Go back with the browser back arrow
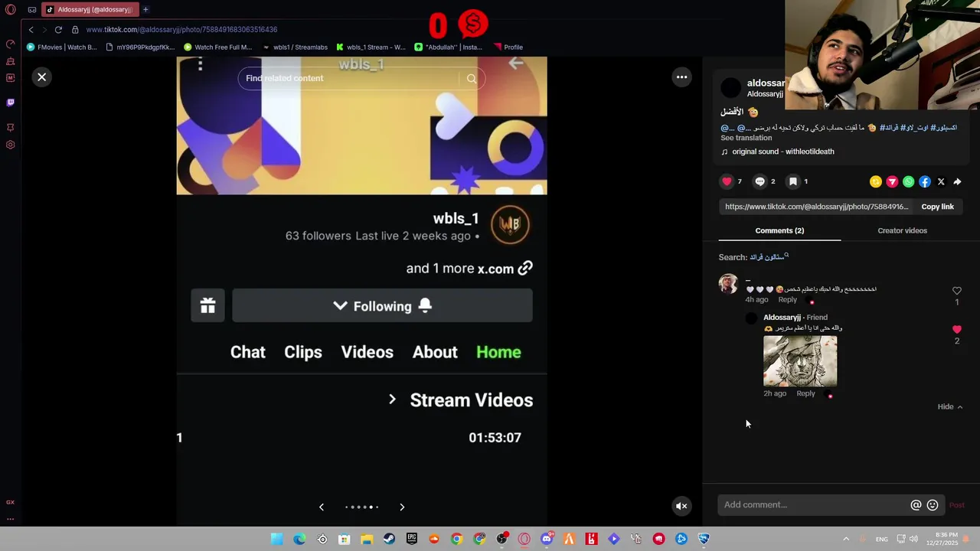The image size is (980, 551). [x=31, y=29]
